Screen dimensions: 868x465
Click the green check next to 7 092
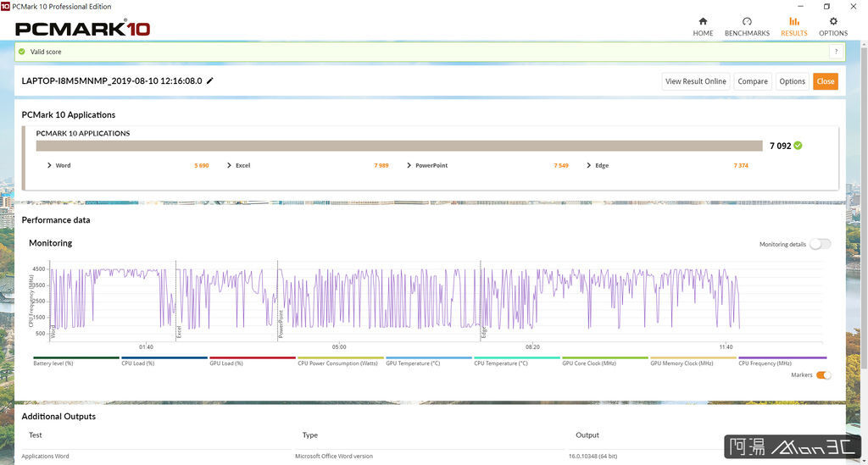click(x=798, y=146)
